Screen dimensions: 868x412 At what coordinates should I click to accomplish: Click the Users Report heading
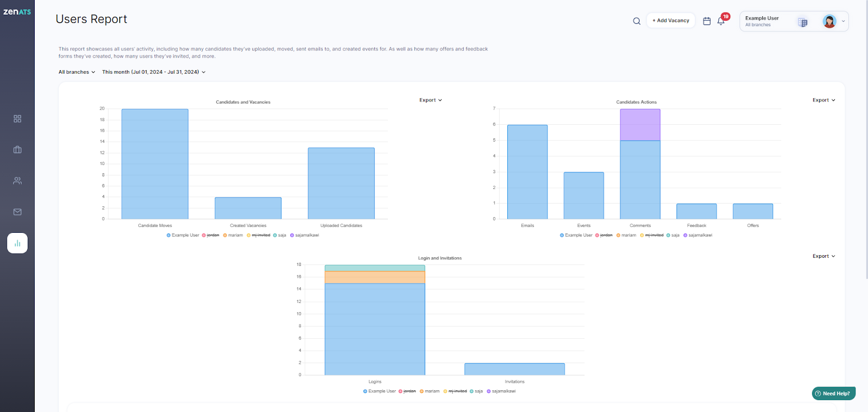click(91, 19)
